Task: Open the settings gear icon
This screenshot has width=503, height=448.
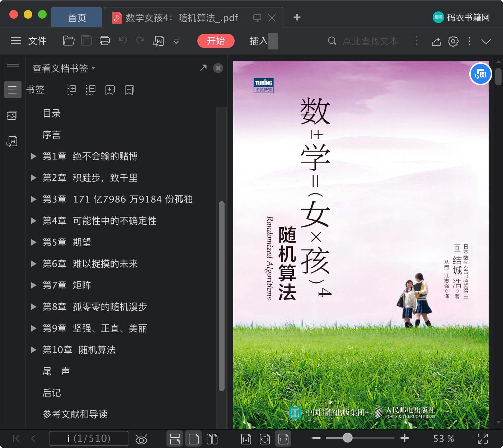Action: click(x=453, y=41)
